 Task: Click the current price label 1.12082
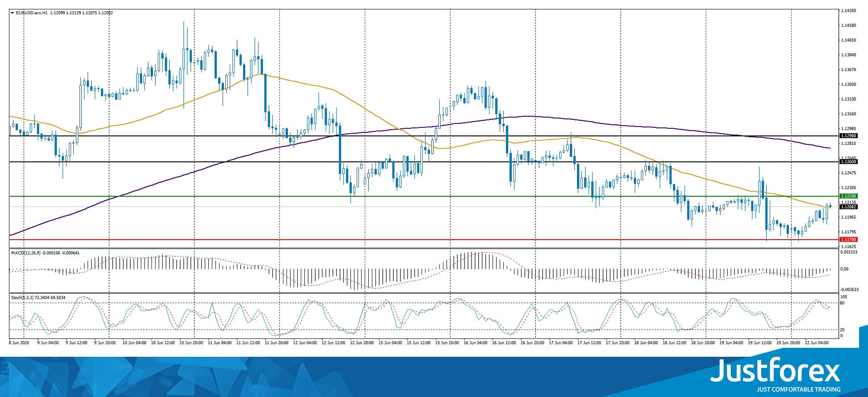848,207
